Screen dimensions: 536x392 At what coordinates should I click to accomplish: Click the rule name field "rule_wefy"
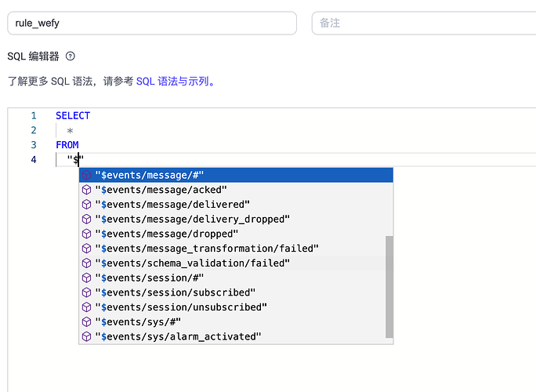pyautogui.click(x=151, y=24)
